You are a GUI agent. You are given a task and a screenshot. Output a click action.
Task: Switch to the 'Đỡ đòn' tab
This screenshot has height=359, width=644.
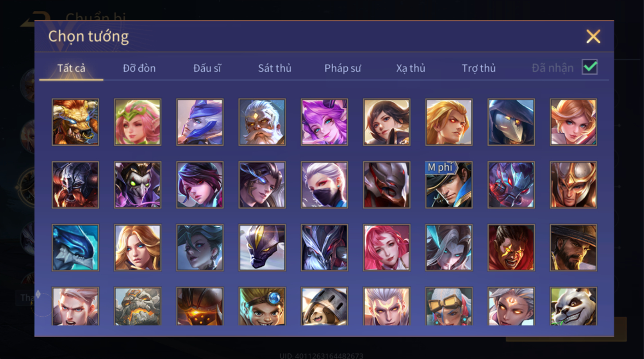tap(139, 68)
